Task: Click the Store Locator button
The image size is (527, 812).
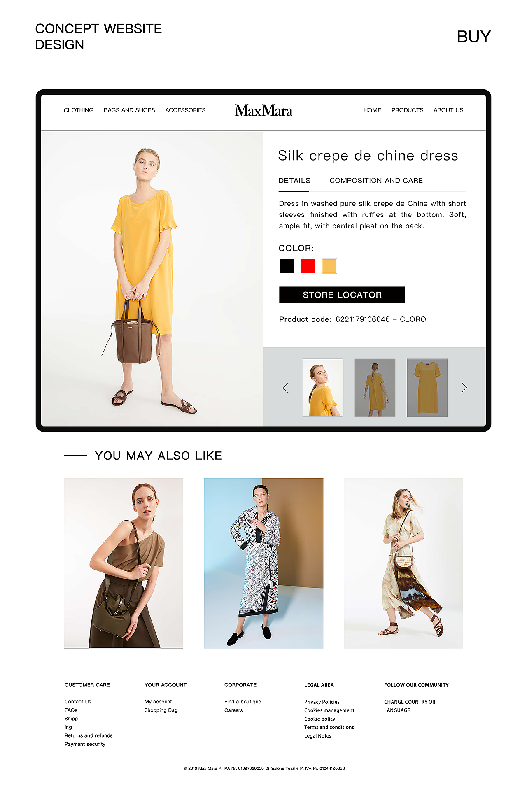Action: 342,295
